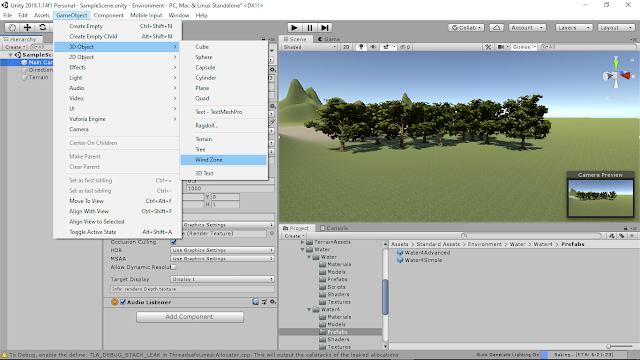Click the Main Camera object icon
Screen dimensions: 640x360
point(24,62)
